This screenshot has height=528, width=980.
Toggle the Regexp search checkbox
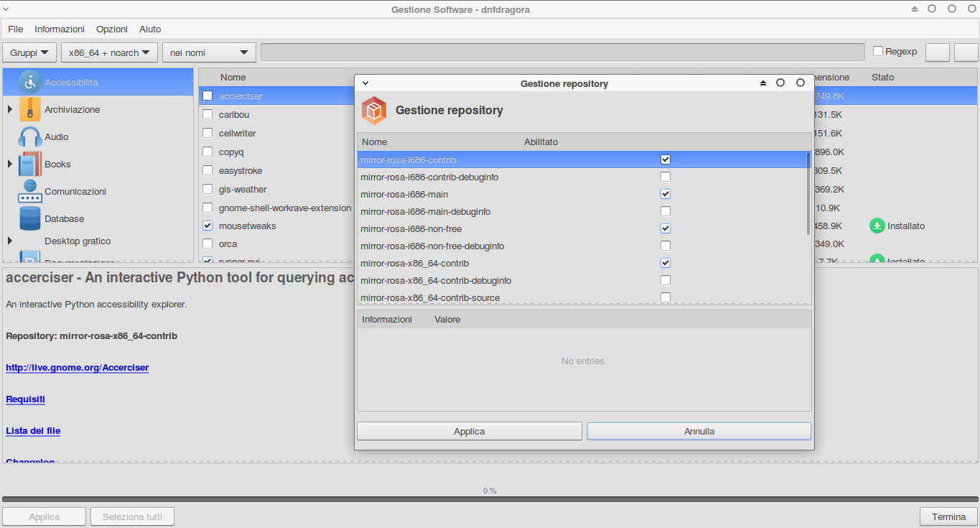click(878, 51)
